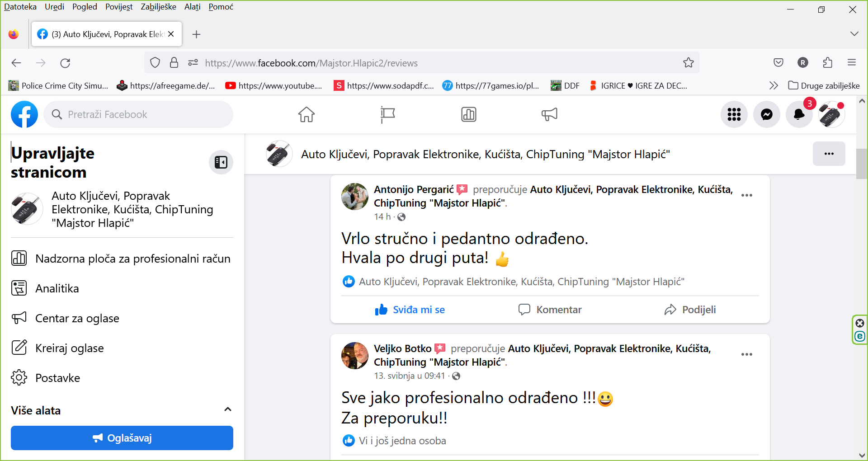Open the Pages flag icon
This screenshot has height=461, width=868.
387,114
